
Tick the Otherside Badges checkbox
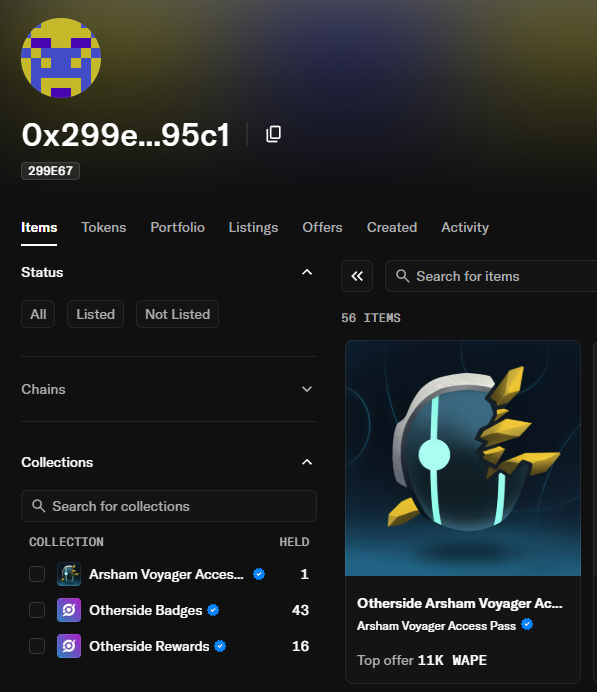[37, 610]
